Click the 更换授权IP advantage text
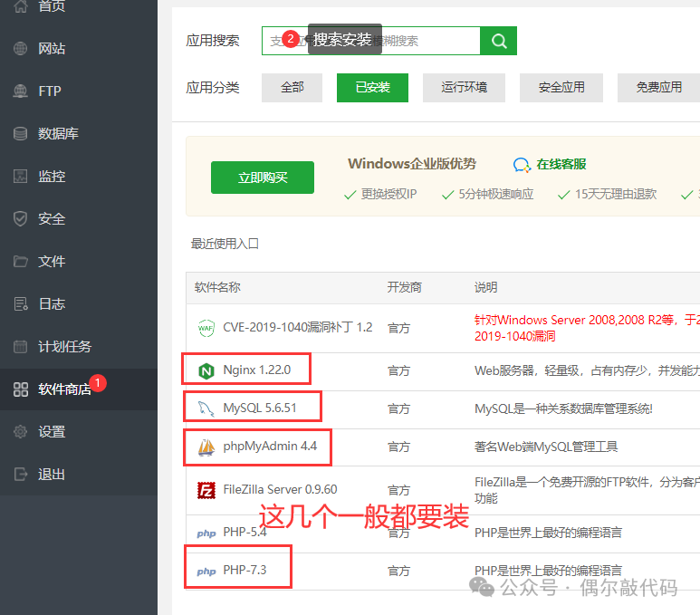 tap(388, 194)
